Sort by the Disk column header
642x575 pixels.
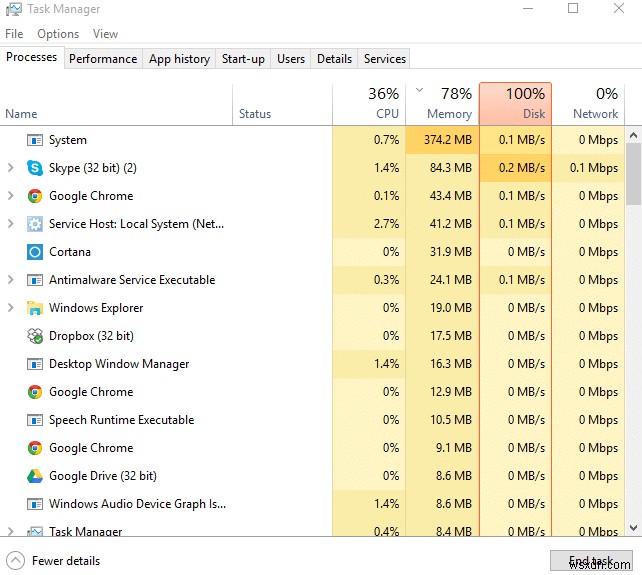pos(515,104)
